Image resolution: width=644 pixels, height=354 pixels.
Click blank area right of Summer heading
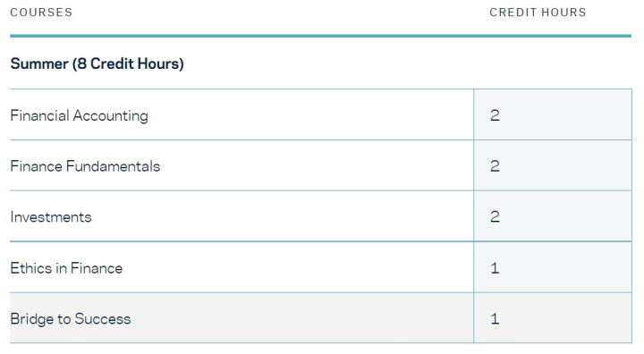tap(407, 63)
